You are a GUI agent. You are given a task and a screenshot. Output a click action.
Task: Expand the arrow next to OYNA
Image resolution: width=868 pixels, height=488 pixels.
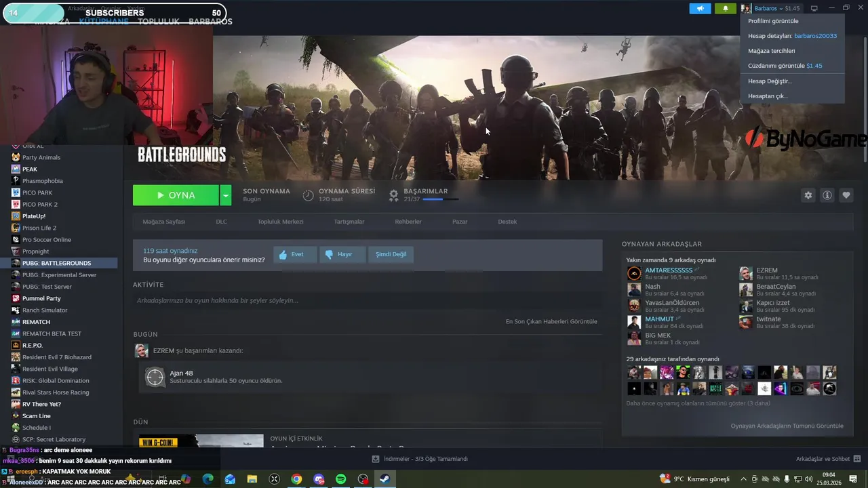(226, 195)
